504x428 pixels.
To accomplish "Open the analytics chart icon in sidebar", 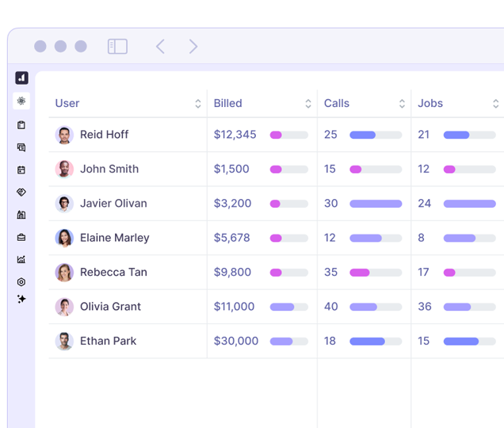I will tap(21, 259).
